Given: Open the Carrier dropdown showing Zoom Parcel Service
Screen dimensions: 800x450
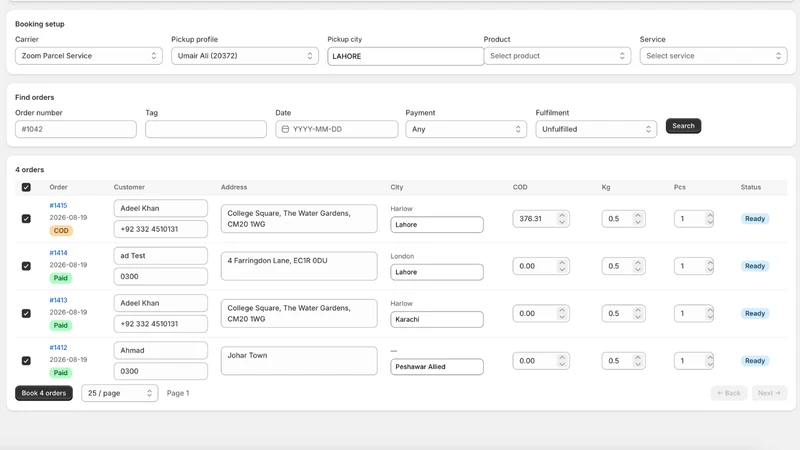Looking at the screenshot, I should click(x=89, y=56).
